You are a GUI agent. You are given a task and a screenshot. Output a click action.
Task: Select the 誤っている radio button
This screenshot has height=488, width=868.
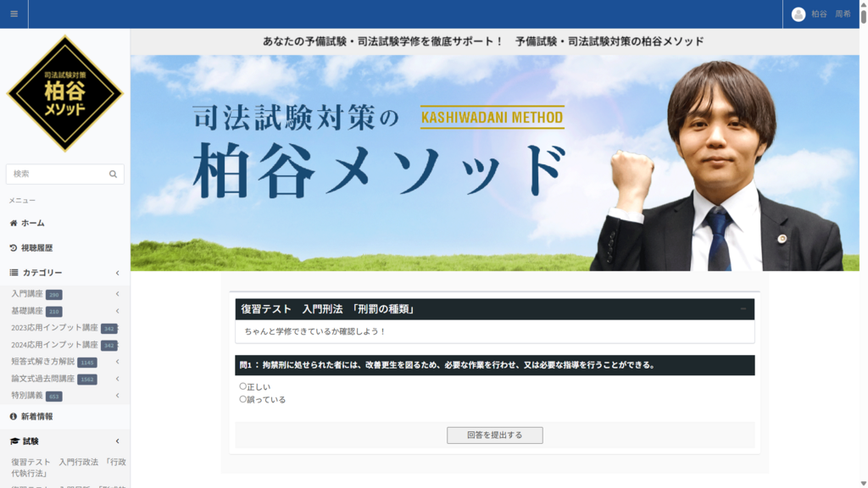click(243, 399)
